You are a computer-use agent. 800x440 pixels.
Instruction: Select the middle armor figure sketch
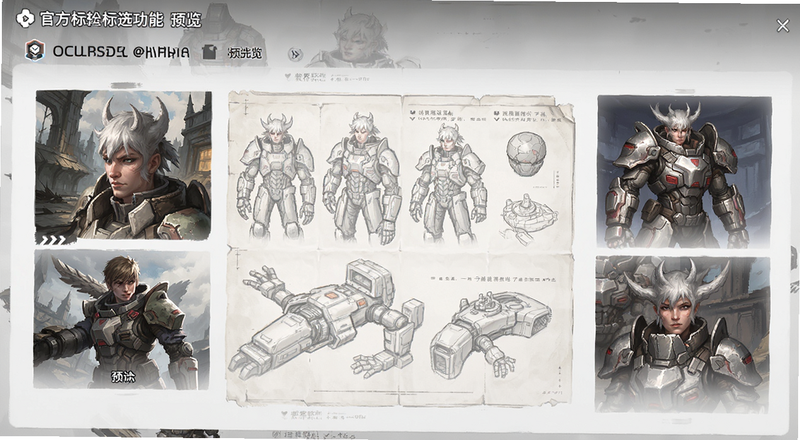point(362,177)
